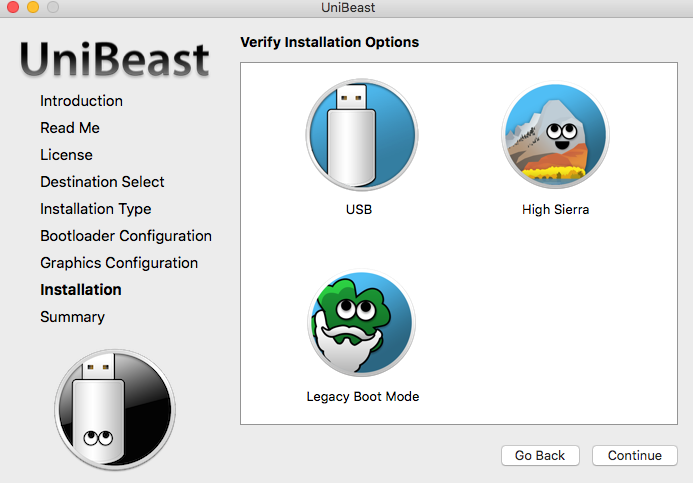Select the High Sierra mountain icon

pos(556,135)
